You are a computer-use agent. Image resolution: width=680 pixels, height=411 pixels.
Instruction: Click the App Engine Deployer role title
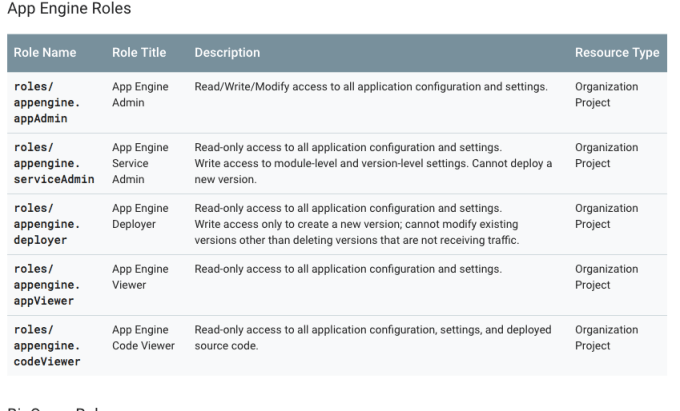point(139,217)
